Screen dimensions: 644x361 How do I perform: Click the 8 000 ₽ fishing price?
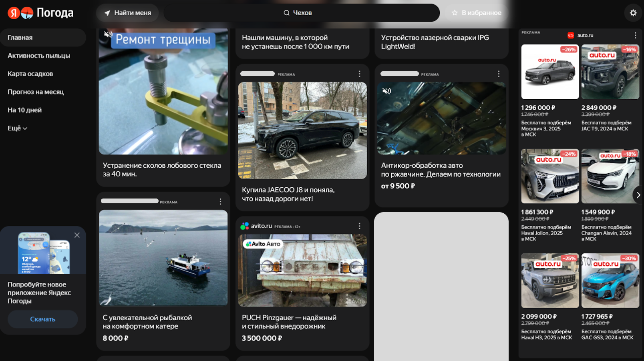click(115, 338)
